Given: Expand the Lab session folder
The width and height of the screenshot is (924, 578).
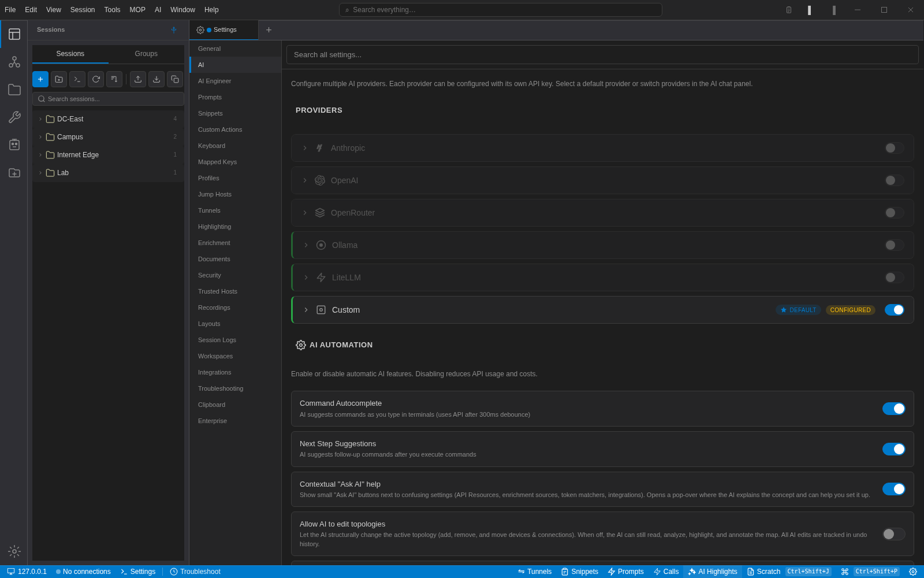Looking at the screenshot, I should pyautogui.click(x=108, y=173).
